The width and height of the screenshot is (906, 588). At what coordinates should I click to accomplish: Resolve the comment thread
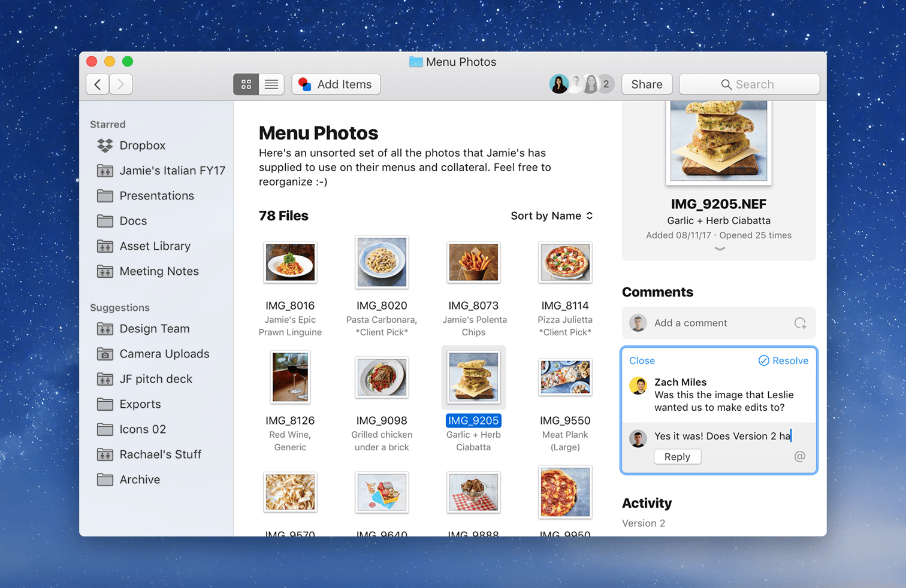(783, 360)
